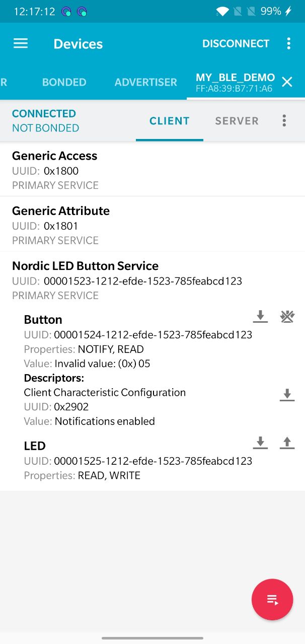Image resolution: width=305 pixels, height=644 pixels.
Task: Open the three-dot menu beside SERVER
Action: click(284, 120)
